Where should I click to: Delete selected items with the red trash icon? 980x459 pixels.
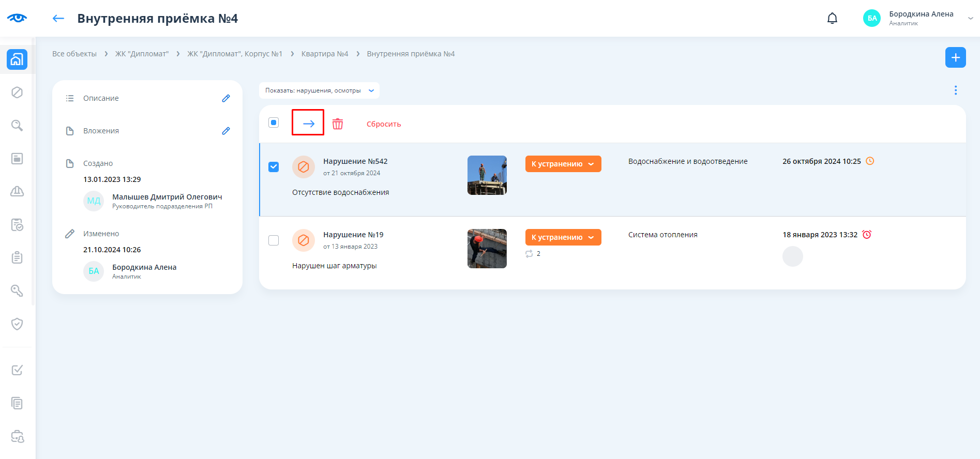point(338,124)
